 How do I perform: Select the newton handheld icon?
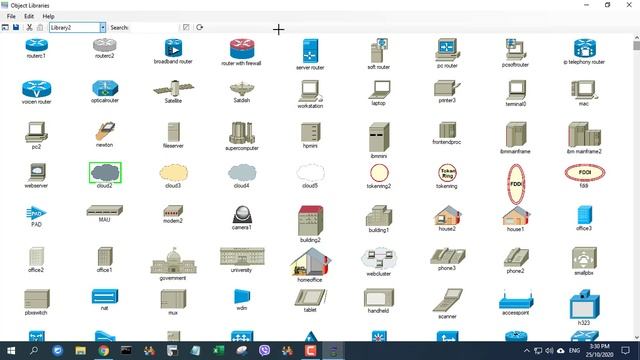point(105,131)
